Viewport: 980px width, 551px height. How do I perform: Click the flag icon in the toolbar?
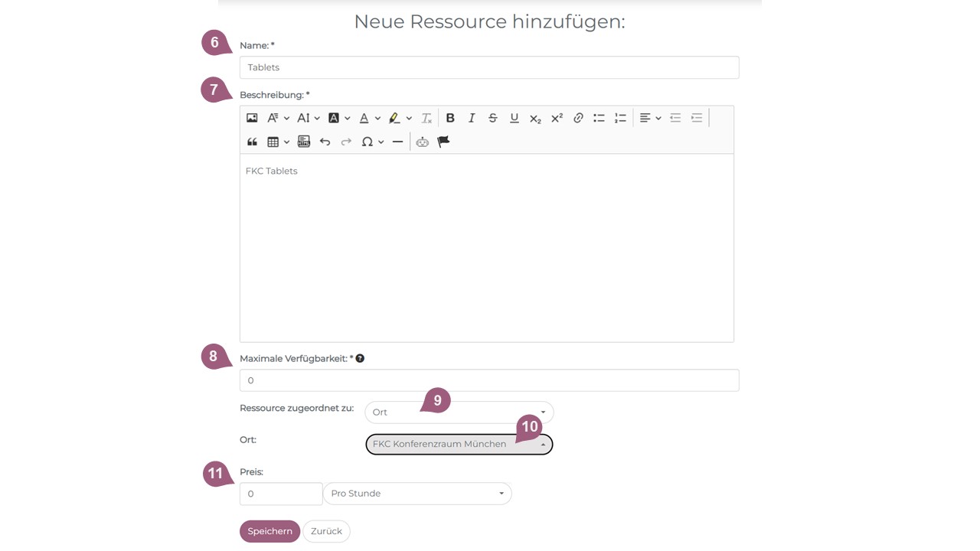(x=443, y=142)
